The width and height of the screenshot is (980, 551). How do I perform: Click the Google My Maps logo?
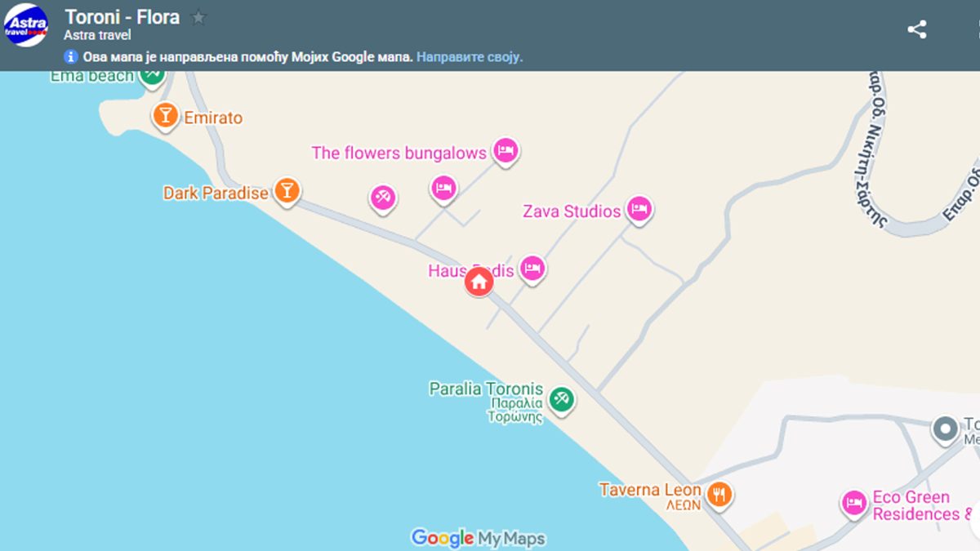click(x=478, y=538)
